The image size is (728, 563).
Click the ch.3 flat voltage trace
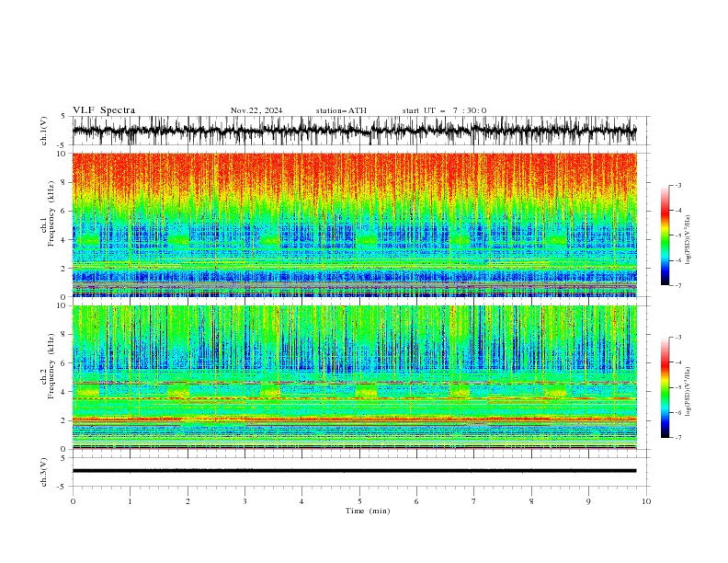[354, 471]
